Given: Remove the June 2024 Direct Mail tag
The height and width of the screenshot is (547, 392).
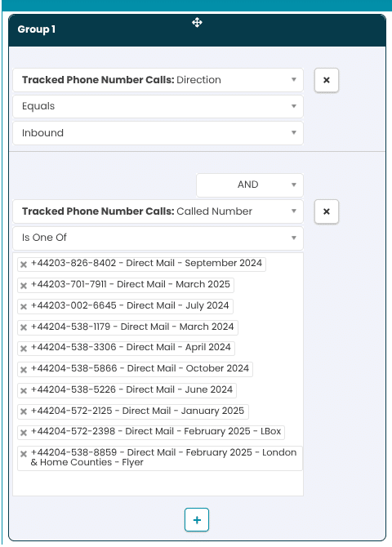Looking at the screenshot, I should point(24,391).
